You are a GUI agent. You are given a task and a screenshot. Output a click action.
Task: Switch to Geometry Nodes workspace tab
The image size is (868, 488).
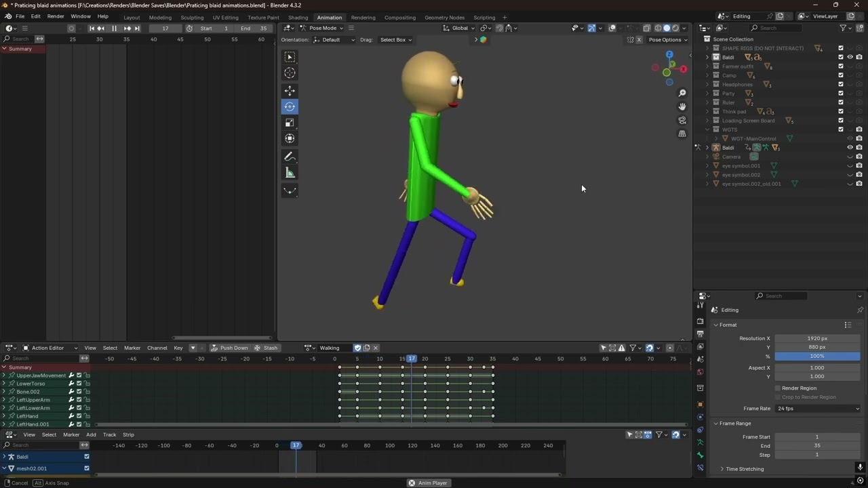444,17
